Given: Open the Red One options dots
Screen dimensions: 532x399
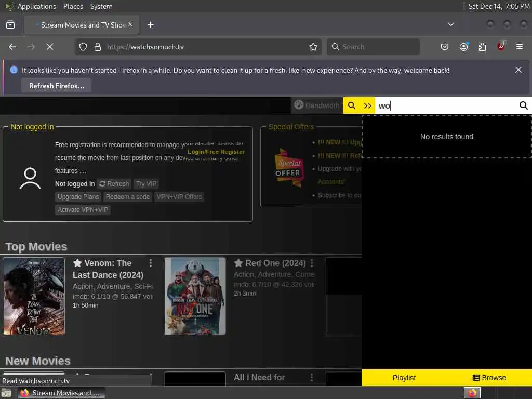Looking at the screenshot, I should point(312,263).
